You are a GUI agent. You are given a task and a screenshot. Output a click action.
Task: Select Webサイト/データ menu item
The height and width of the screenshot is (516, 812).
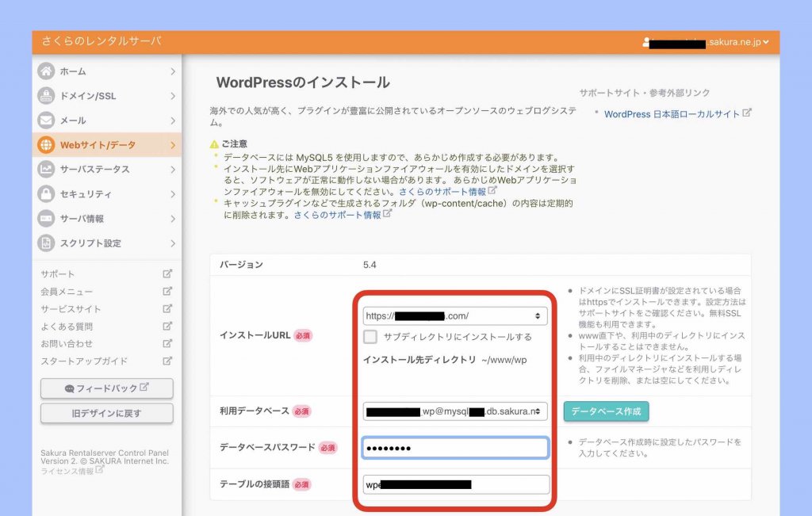(107, 145)
